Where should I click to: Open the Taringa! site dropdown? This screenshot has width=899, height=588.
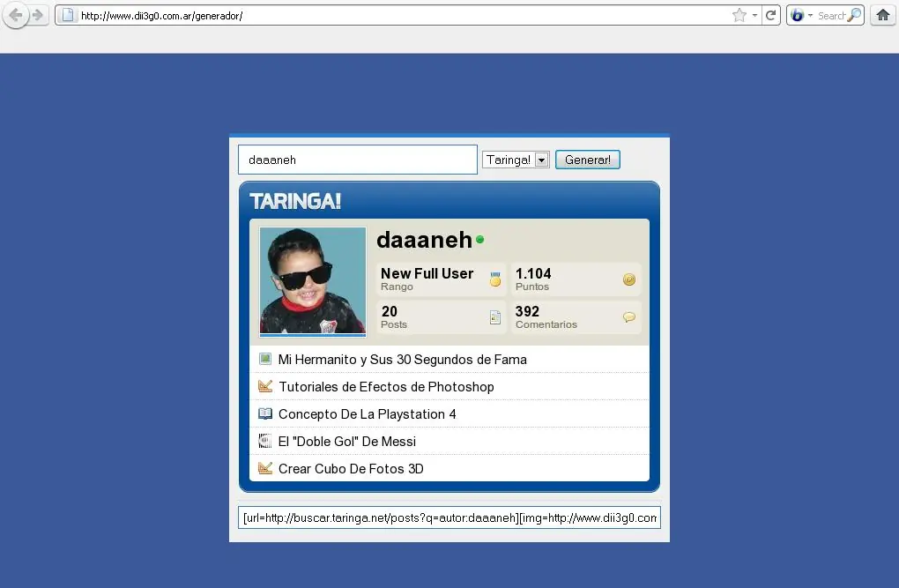click(x=516, y=160)
